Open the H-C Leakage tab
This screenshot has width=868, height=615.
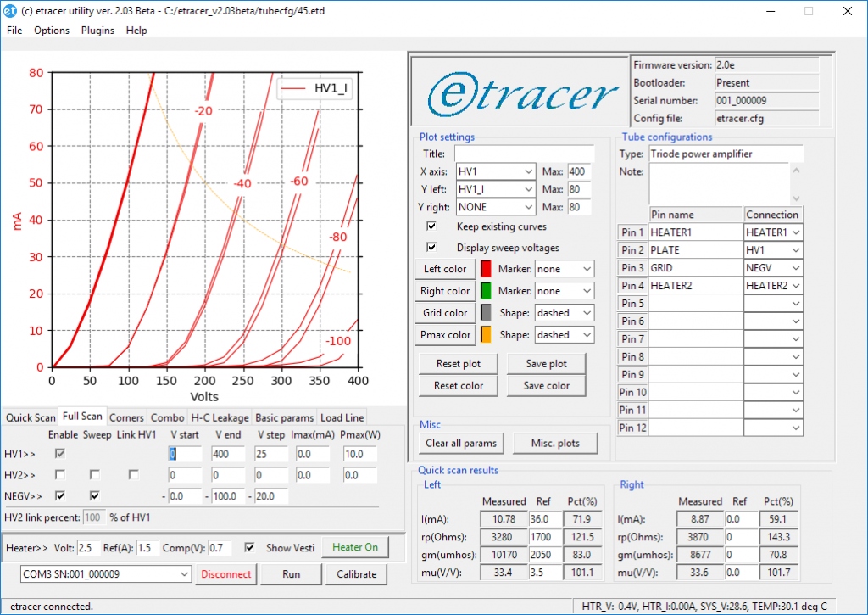pyautogui.click(x=220, y=417)
